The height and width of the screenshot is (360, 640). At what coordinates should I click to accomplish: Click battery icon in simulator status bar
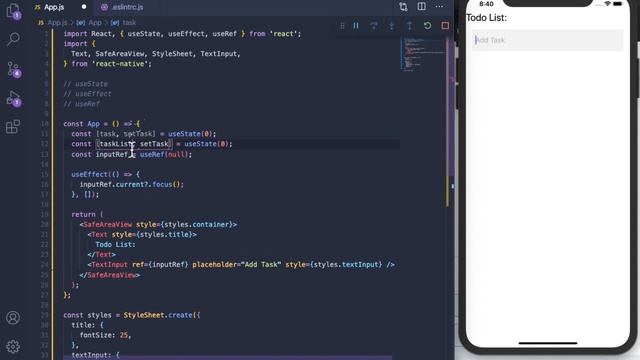point(618,4)
